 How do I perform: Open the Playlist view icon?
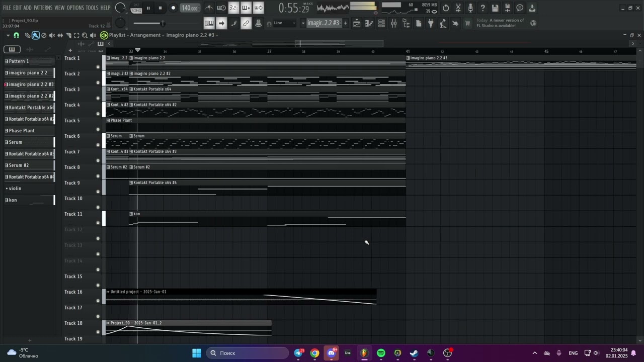[x=357, y=23]
